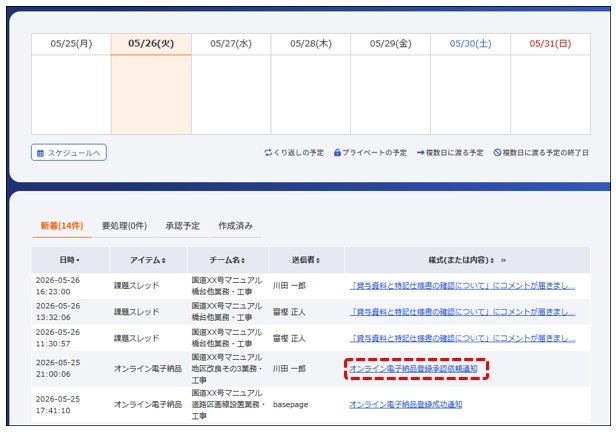Click 課題スレッド in the 16:23:00 row
The width and height of the screenshot is (616, 432).
tap(137, 286)
